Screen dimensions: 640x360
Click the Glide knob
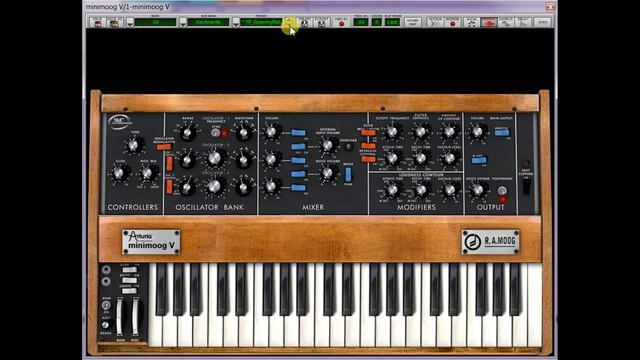pyautogui.click(x=119, y=173)
